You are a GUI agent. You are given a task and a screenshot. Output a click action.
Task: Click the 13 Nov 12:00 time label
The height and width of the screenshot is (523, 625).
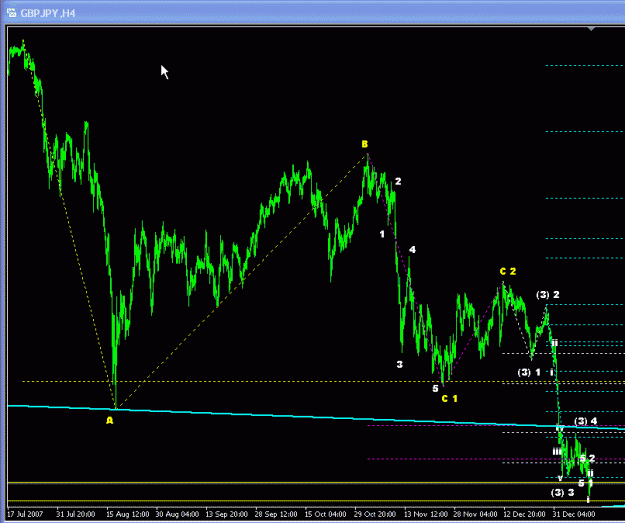(425, 514)
